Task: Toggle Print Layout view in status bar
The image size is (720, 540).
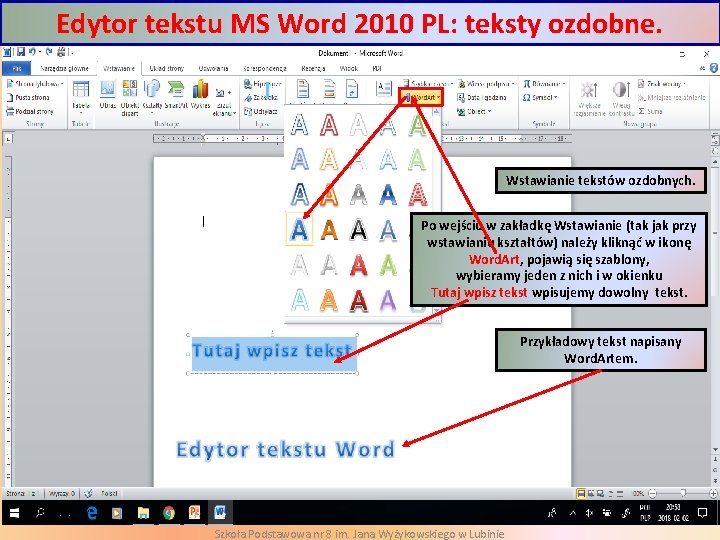Action: pyautogui.click(x=581, y=494)
